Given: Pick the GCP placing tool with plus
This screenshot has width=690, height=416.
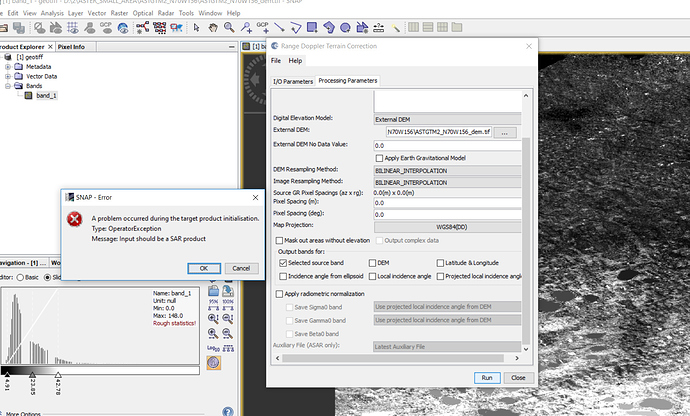Looking at the screenshot, I should point(263,28).
